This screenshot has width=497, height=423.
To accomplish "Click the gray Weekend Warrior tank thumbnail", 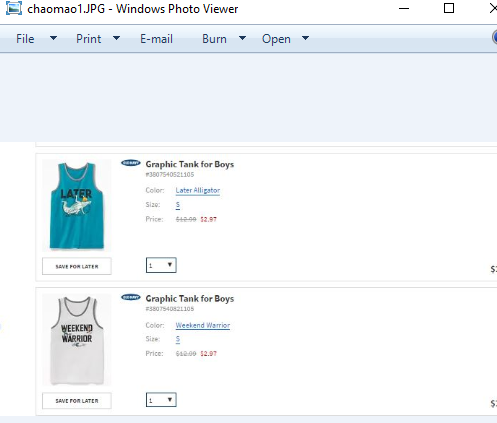I will [77, 340].
